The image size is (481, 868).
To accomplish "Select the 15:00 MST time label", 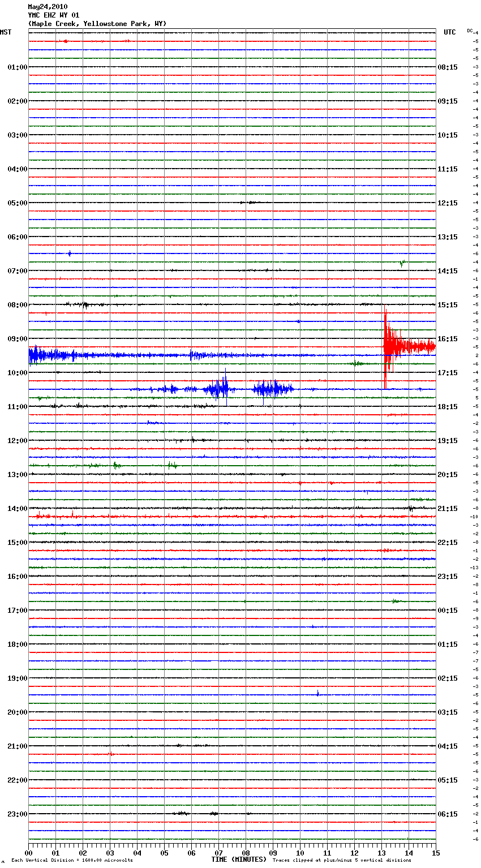I will (18, 543).
